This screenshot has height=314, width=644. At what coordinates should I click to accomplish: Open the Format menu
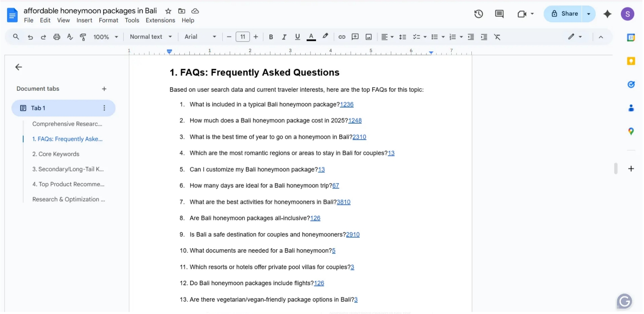pos(108,20)
